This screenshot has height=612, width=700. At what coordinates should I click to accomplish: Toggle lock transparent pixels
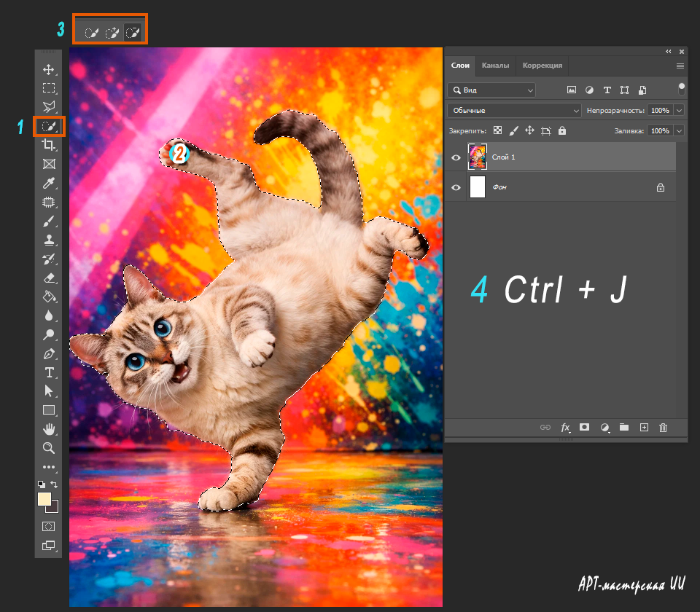[497, 130]
